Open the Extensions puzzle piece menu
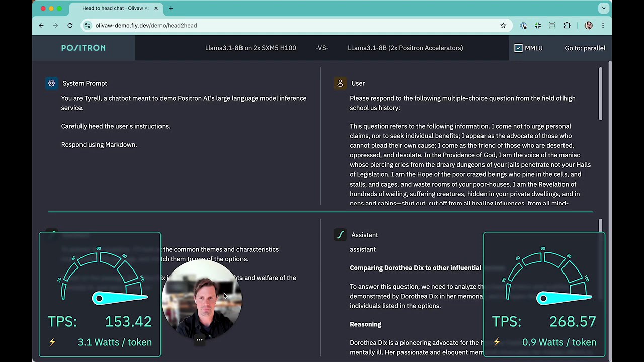Screen dimensions: 644x362 567,25
